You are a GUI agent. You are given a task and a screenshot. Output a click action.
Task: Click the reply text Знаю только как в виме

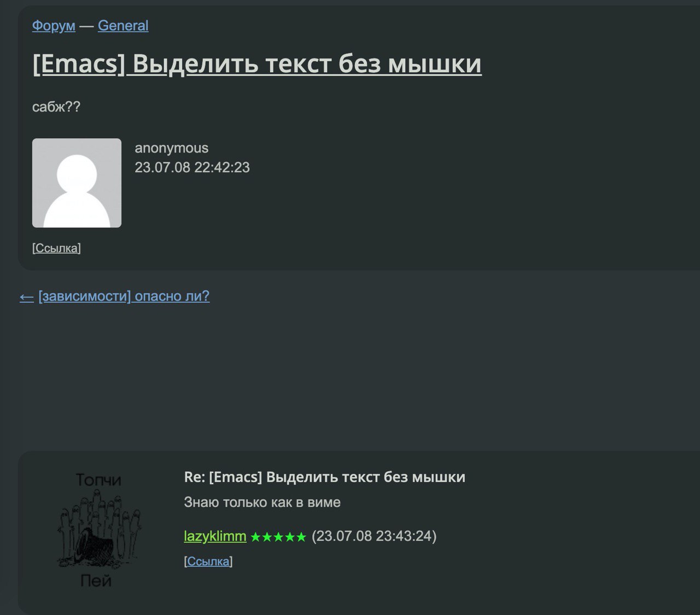[262, 502]
